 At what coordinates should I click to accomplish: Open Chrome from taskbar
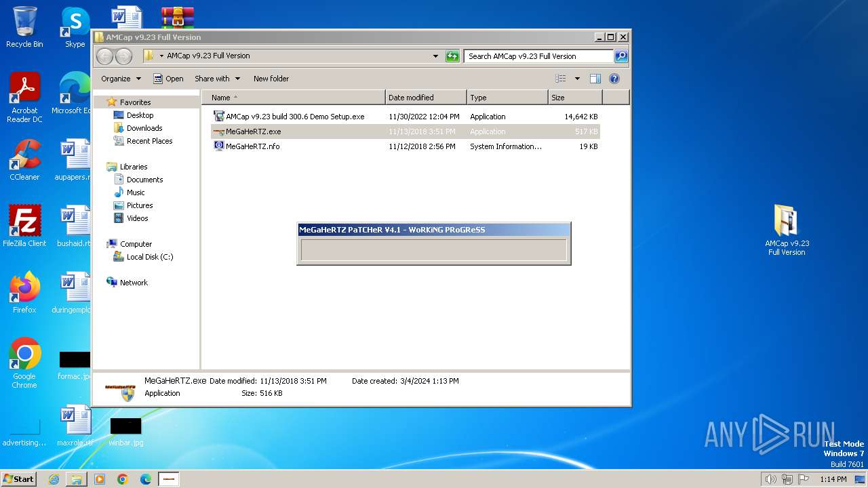(123, 479)
